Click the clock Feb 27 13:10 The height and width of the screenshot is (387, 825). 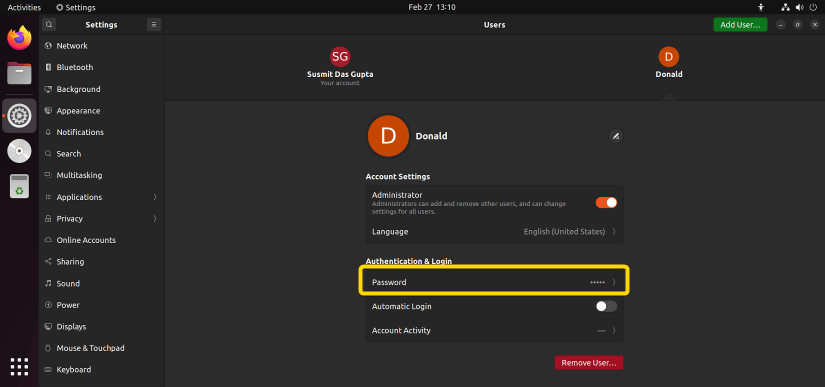[x=431, y=7]
